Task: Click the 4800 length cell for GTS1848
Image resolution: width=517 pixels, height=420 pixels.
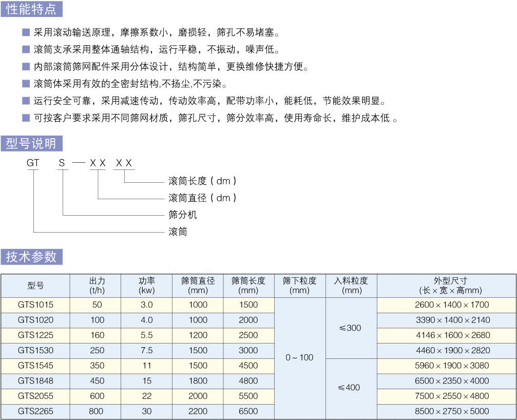Action: 248,381
